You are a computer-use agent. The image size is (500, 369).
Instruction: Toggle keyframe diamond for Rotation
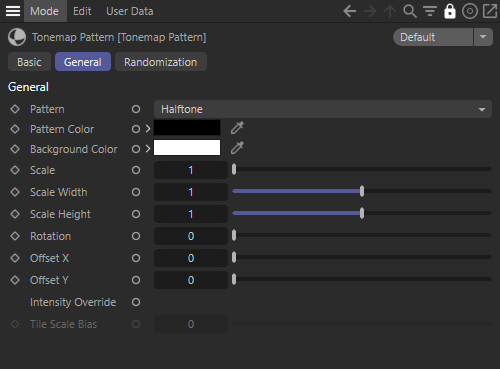tap(15, 236)
